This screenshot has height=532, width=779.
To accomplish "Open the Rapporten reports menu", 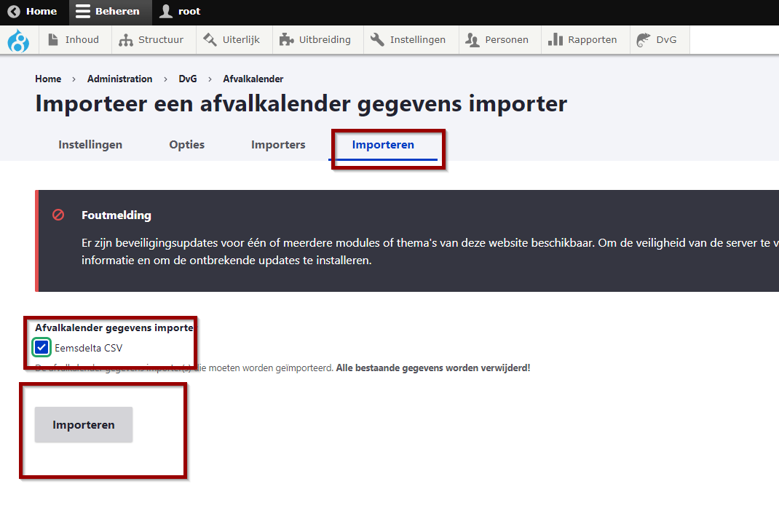I will point(583,40).
